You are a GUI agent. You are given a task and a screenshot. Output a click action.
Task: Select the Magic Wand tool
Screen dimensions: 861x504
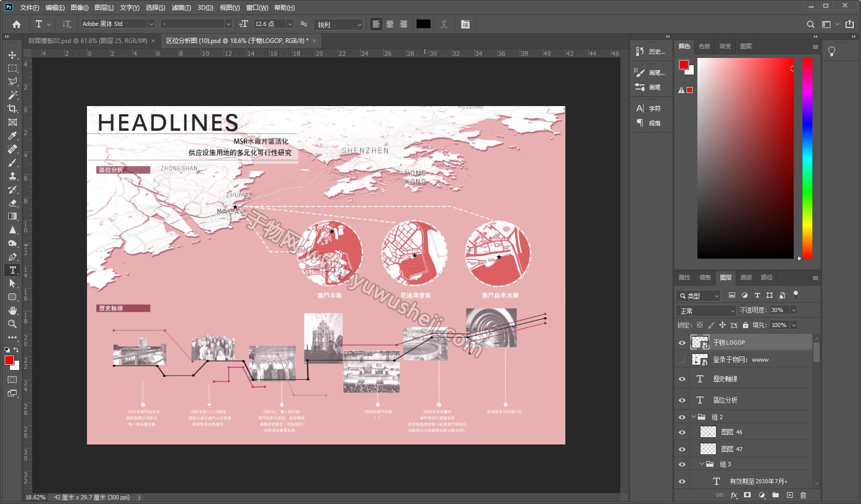click(12, 95)
